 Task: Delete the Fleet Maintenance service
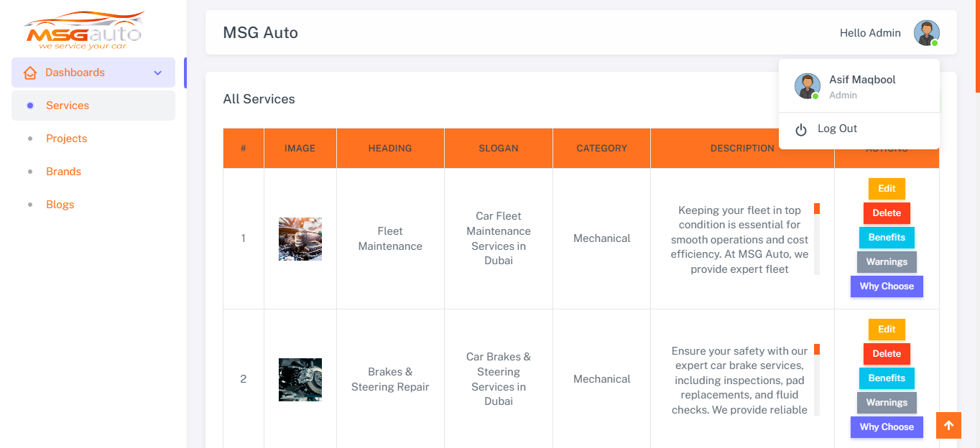pyautogui.click(x=887, y=213)
